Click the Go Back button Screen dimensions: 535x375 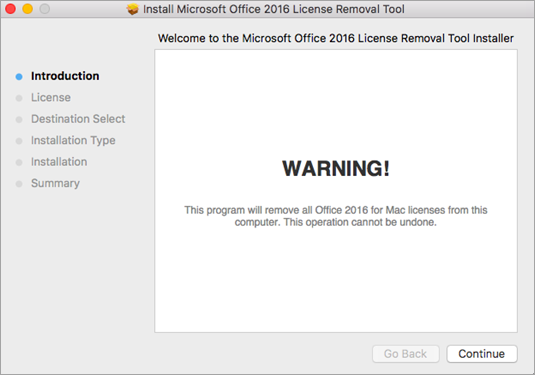click(405, 354)
